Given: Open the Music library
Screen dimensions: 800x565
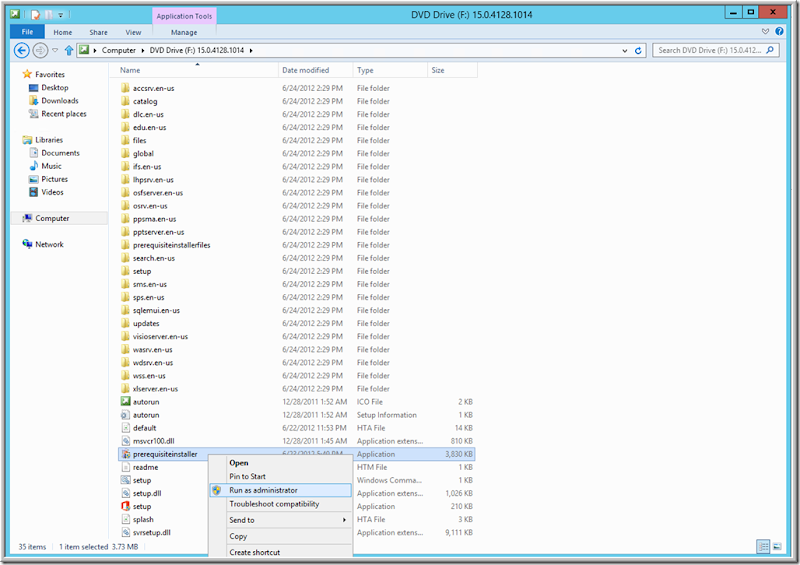Looking at the screenshot, I should click(x=51, y=166).
